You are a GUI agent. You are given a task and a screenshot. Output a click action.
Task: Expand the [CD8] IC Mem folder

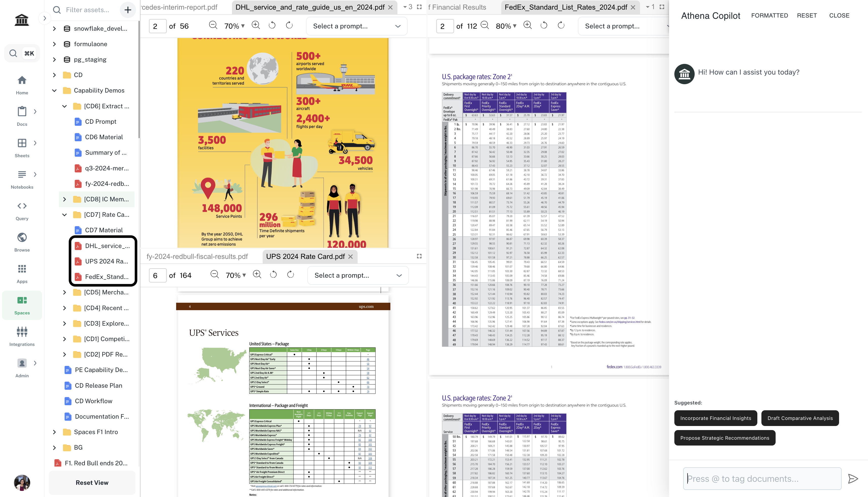[64, 199]
